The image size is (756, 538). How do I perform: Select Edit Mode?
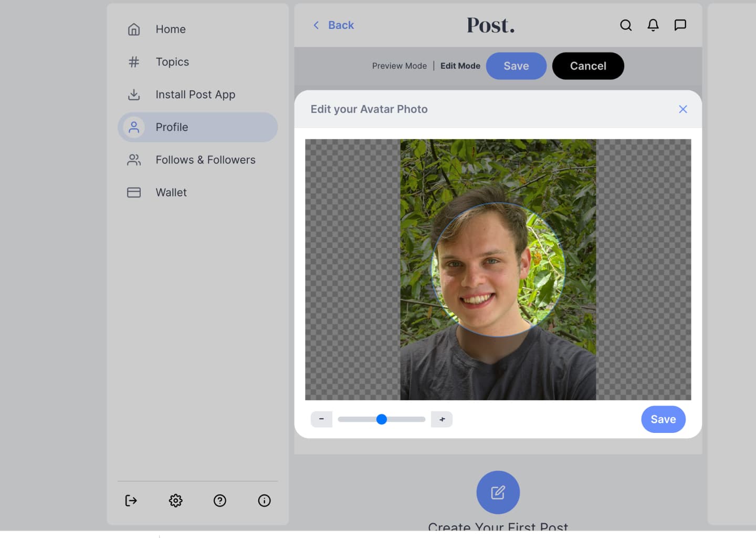pyautogui.click(x=460, y=66)
